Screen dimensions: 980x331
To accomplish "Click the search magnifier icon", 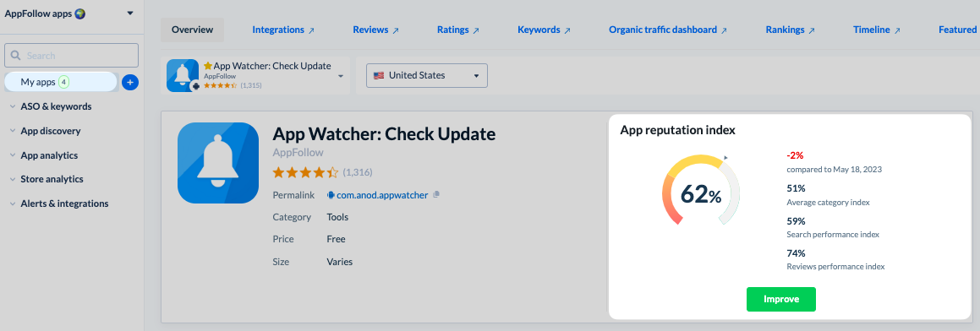I will [x=15, y=56].
